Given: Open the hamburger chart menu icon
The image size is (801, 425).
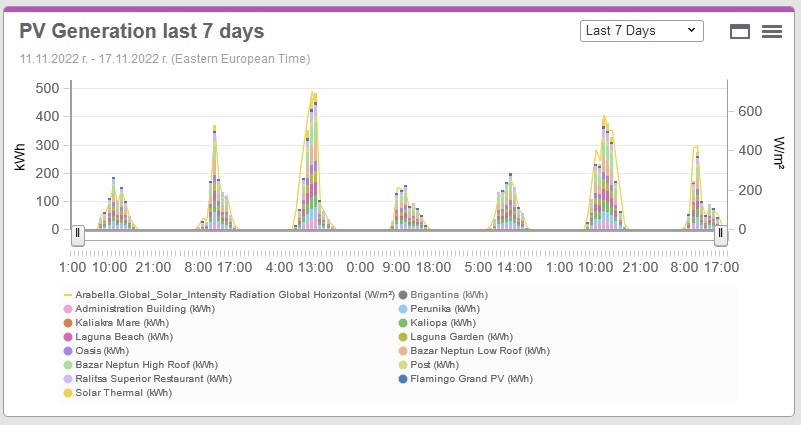Looking at the screenshot, I should (x=771, y=31).
